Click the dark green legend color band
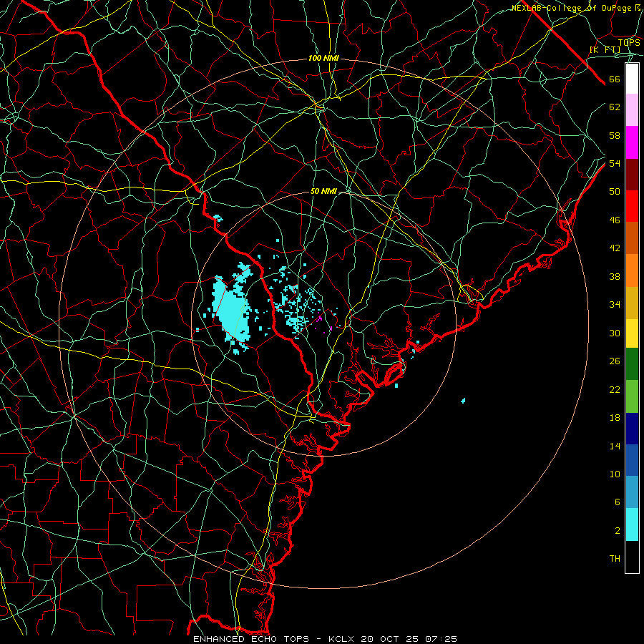 pyautogui.click(x=632, y=364)
